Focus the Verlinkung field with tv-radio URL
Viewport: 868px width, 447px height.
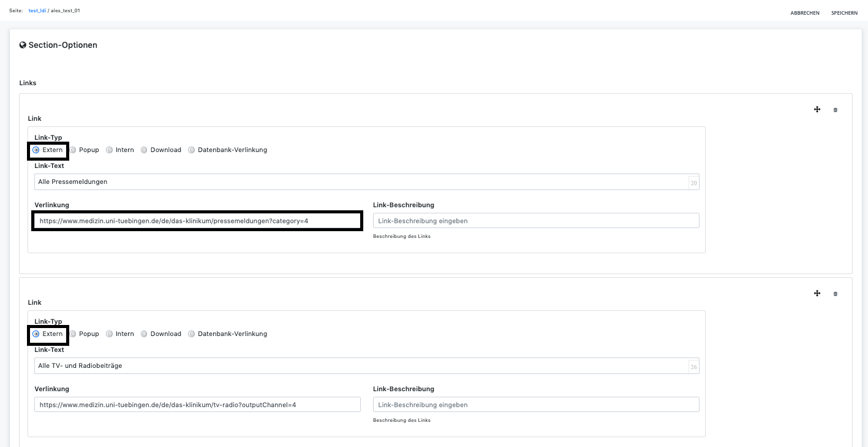pos(197,405)
